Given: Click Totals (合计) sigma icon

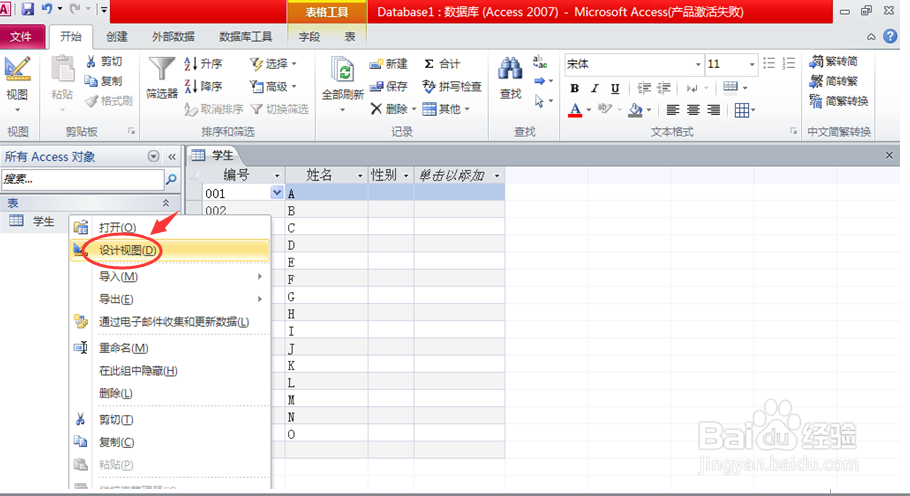Looking at the screenshot, I should [x=442, y=64].
